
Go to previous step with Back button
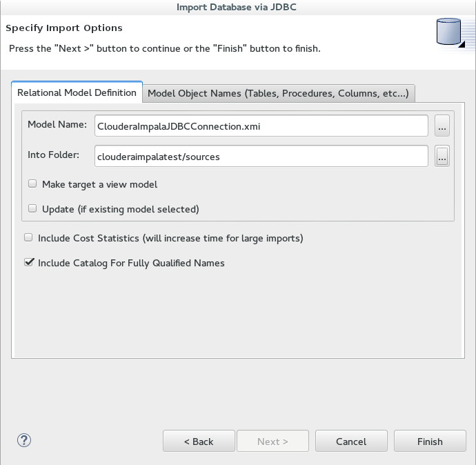tap(199, 441)
